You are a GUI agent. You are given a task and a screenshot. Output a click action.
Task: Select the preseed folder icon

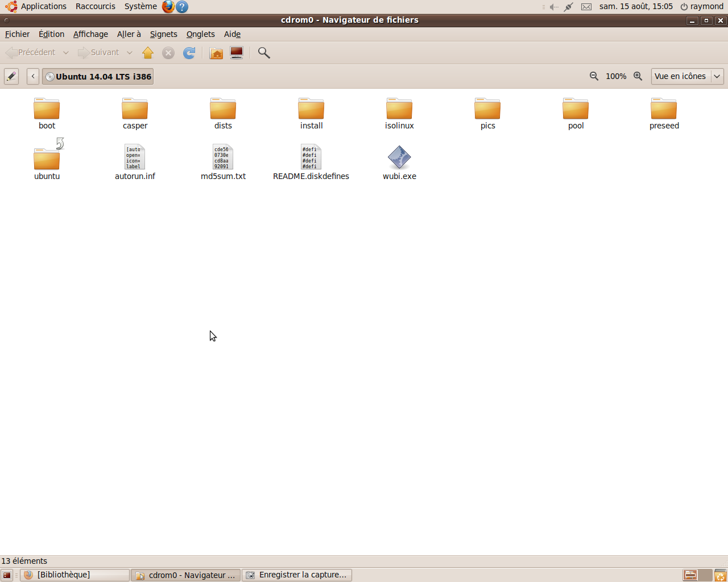(x=664, y=109)
